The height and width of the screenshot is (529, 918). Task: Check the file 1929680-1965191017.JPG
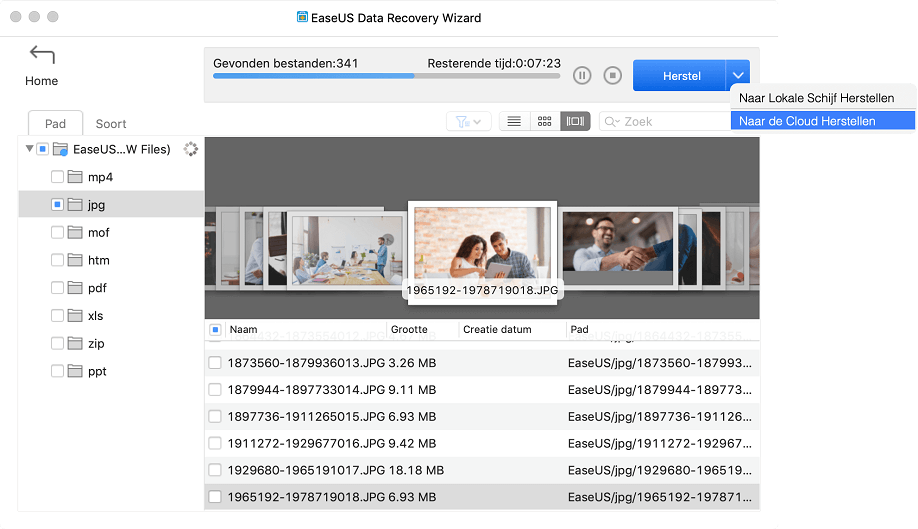215,470
